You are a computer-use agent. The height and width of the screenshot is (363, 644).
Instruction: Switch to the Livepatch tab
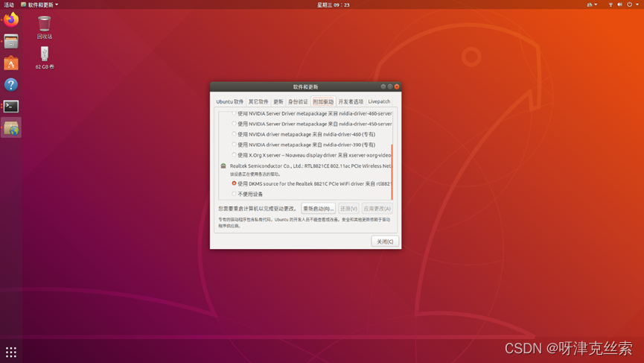[379, 101]
